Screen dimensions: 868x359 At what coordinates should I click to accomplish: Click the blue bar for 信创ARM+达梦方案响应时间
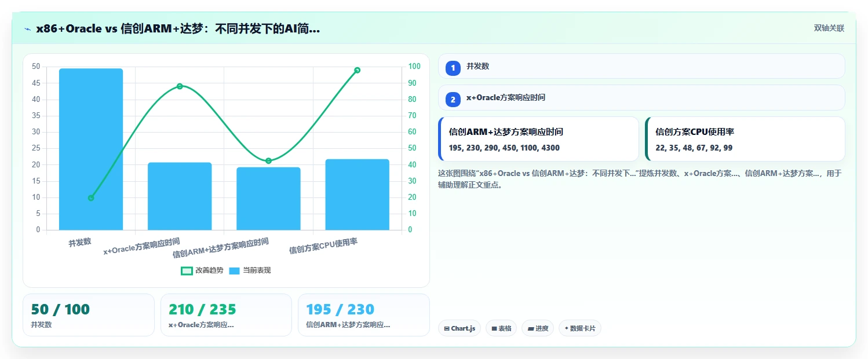[268, 199]
